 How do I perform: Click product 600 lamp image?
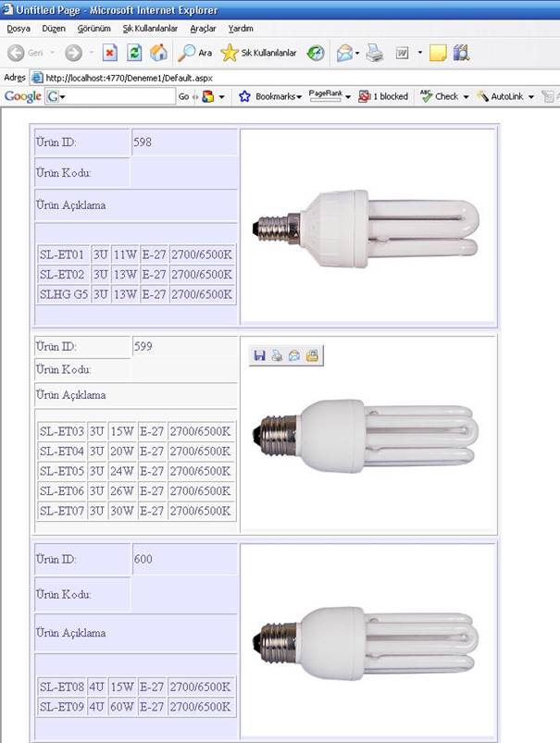366,642
